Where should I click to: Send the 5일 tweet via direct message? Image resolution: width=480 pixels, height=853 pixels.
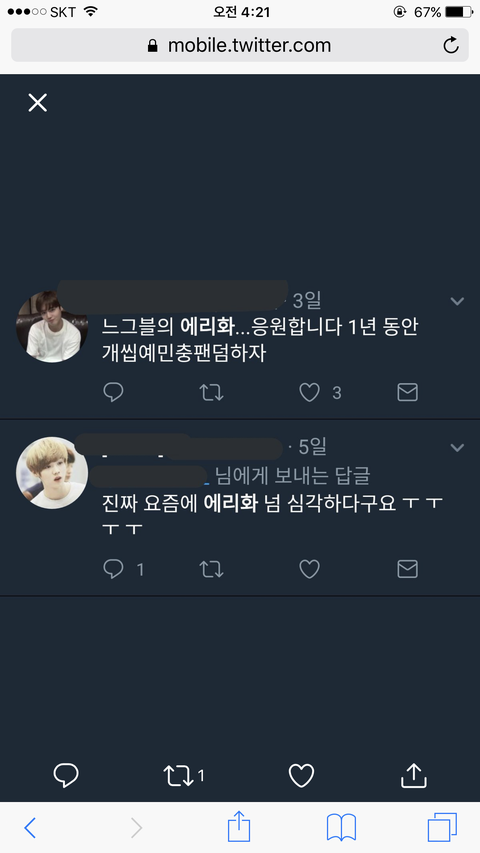(x=408, y=569)
